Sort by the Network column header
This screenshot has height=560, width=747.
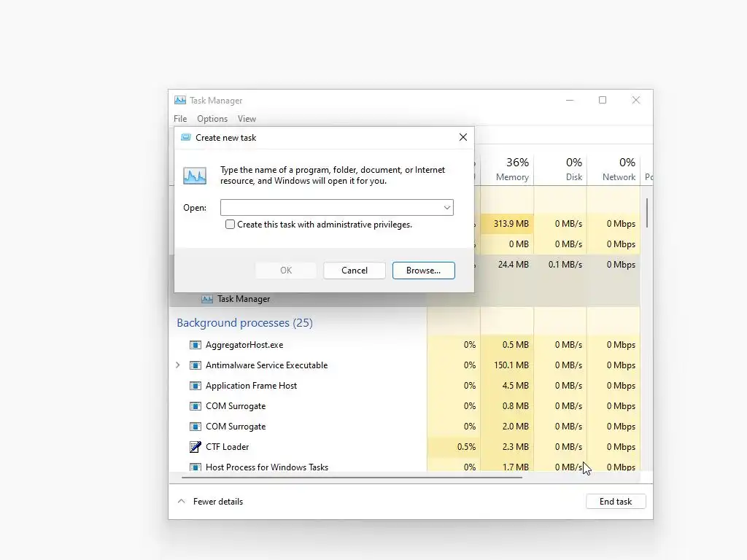tap(614, 169)
